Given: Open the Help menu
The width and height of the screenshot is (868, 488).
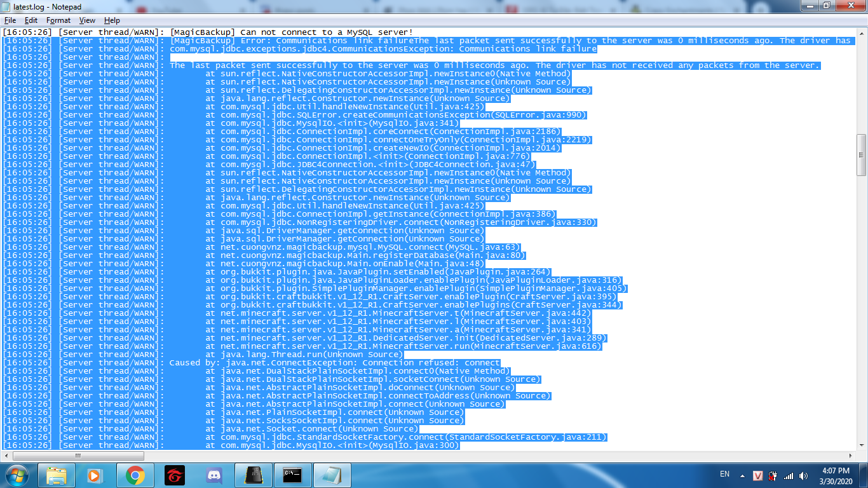Looking at the screenshot, I should coord(112,20).
